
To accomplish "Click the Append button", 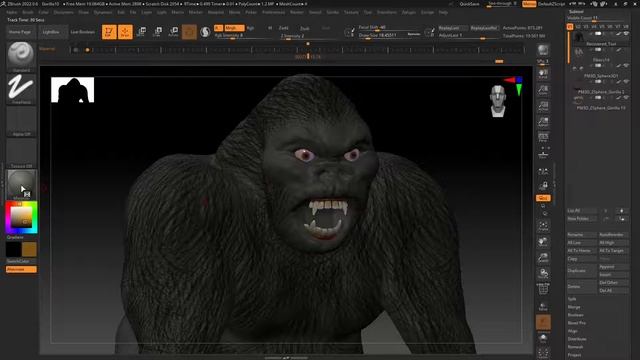I will pos(613,267).
